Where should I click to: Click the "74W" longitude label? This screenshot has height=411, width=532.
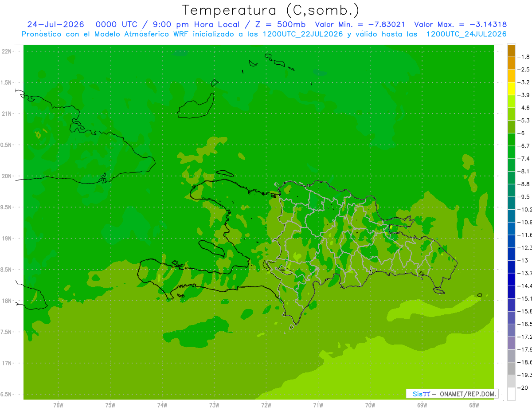coord(162,405)
